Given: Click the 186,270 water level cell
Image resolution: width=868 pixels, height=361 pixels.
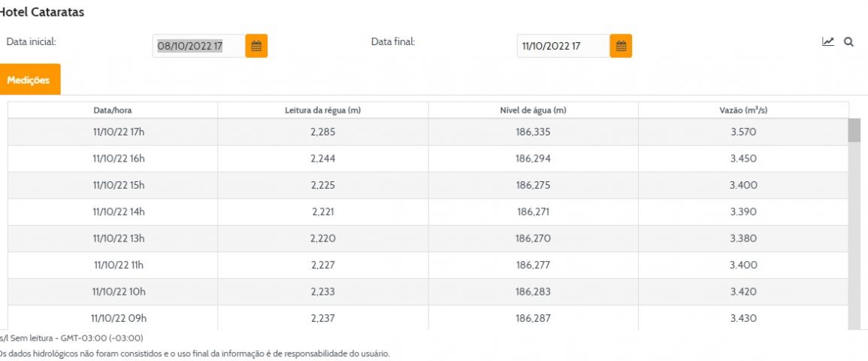Looking at the screenshot, I should tap(534, 238).
